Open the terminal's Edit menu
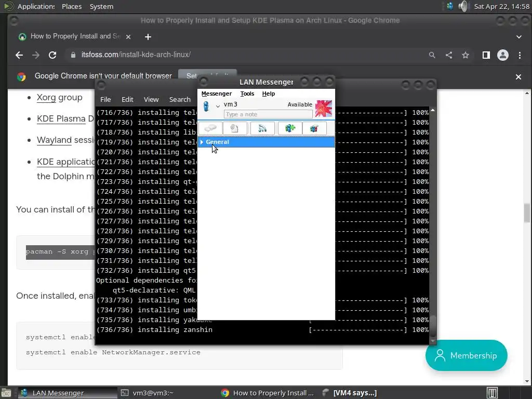 click(127, 99)
